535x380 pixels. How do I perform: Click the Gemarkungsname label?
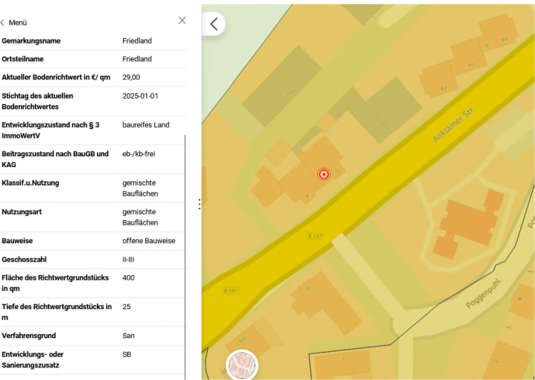[x=31, y=41]
